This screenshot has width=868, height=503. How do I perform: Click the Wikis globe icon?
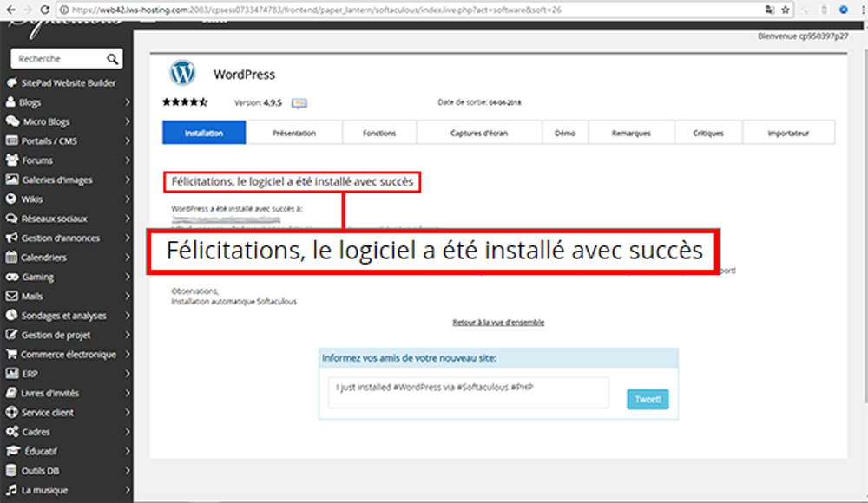pyautogui.click(x=11, y=199)
